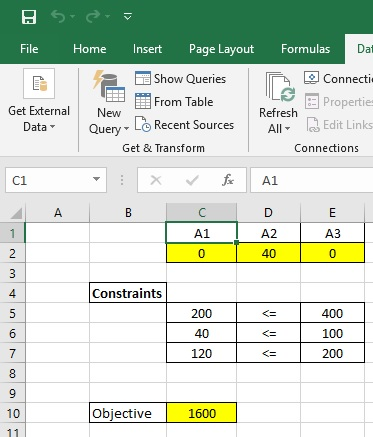Click the New Query icon

tap(109, 86)
